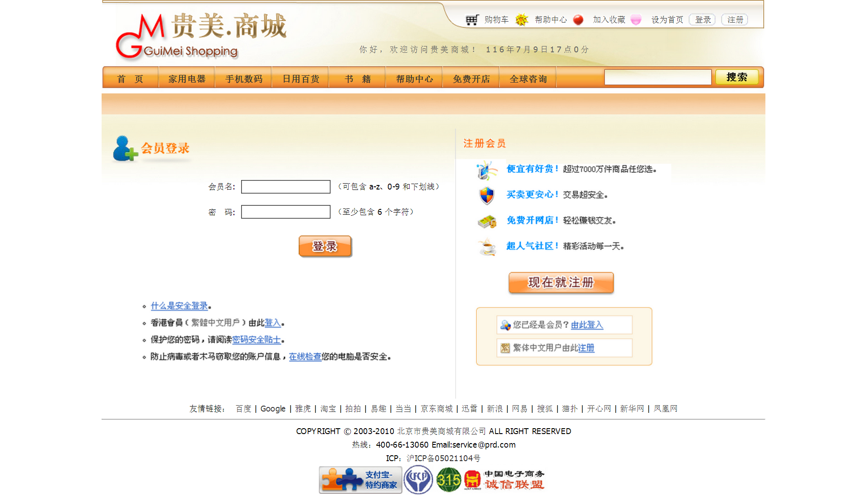867x504 pixels.
Task: Click the Alipay merchant badge
Action: click(360, 480)
